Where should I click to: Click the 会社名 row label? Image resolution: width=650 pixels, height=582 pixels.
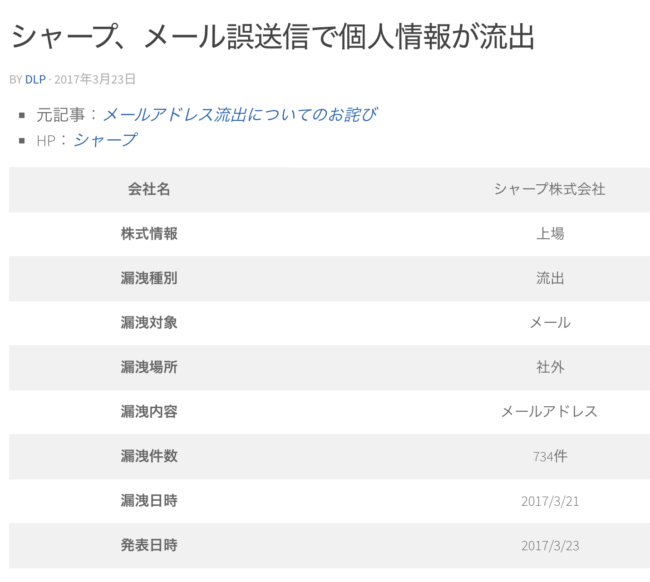point(149,189)
